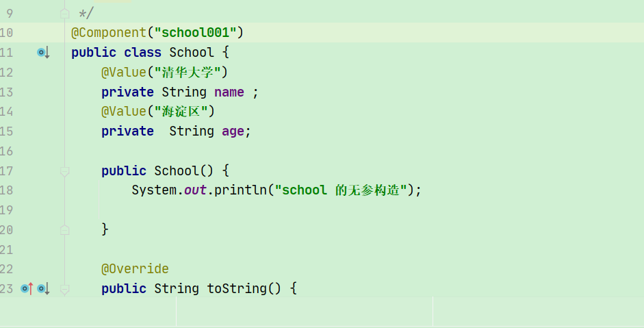Click line number 16 in the gutter

pyautogui.click(x=7, y=151)
